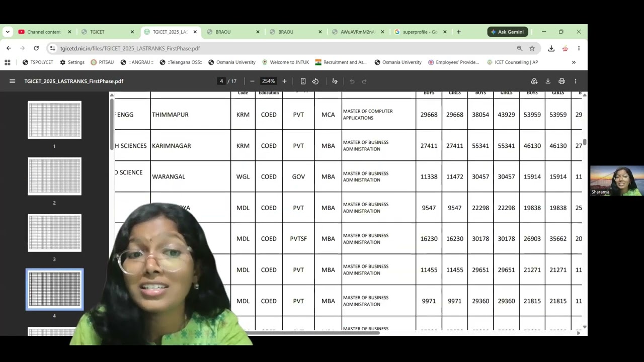This screenshot has width=644, height=362.
Task: Bookmark this page with the star
Action: tap(532, 48)
